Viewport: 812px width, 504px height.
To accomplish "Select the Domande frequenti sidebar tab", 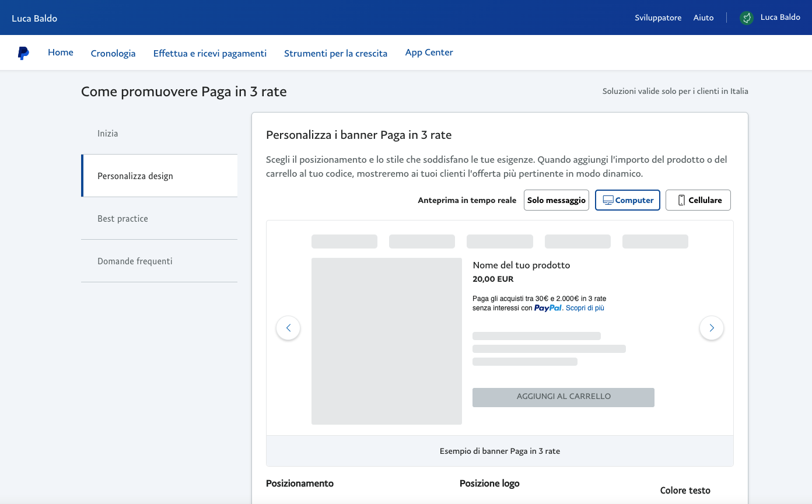I will 159,261.
